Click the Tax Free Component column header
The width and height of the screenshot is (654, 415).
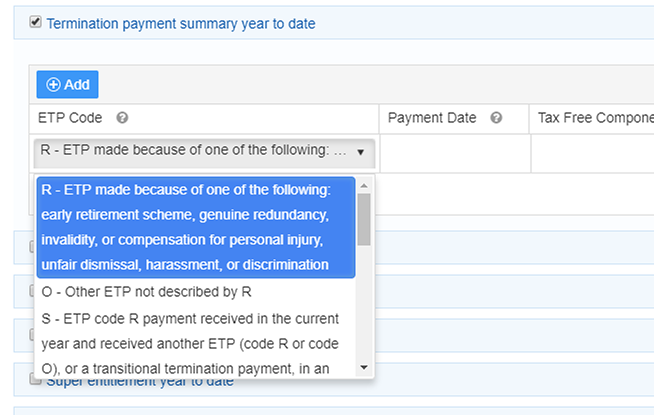(594, 118)
